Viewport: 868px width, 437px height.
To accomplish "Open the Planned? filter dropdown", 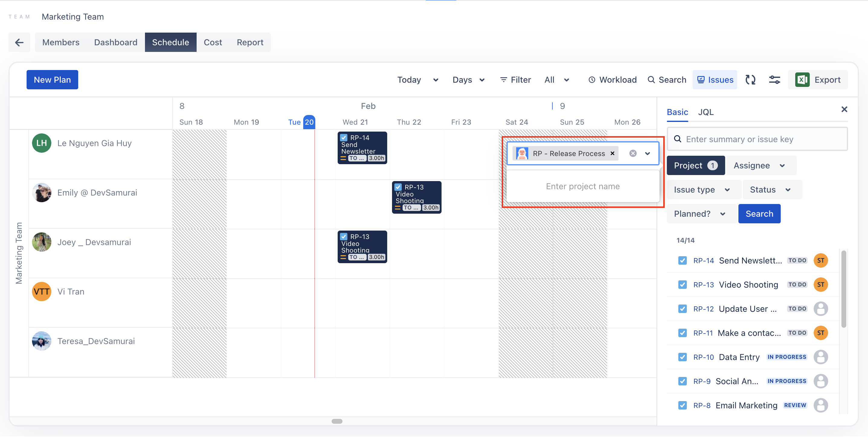I will (x=702, y=214).
